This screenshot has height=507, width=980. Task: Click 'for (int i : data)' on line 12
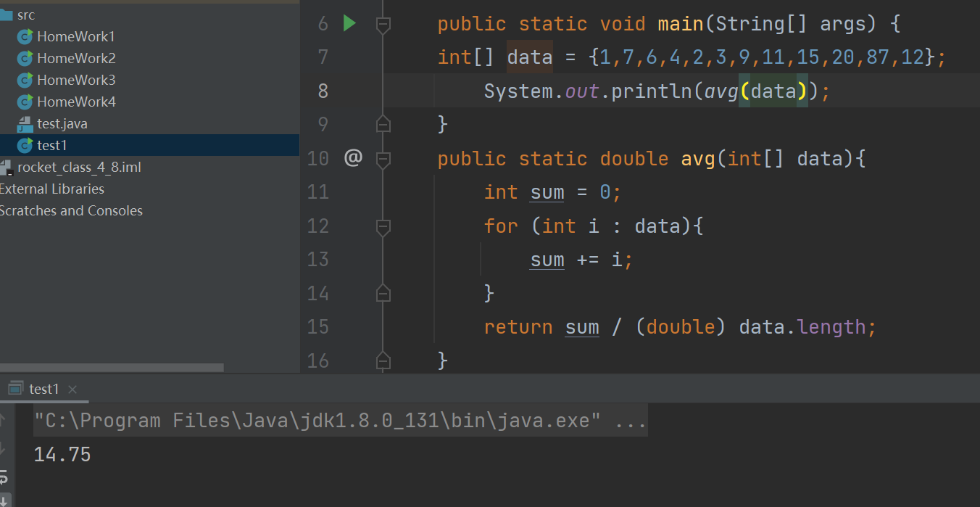(588, 226)
